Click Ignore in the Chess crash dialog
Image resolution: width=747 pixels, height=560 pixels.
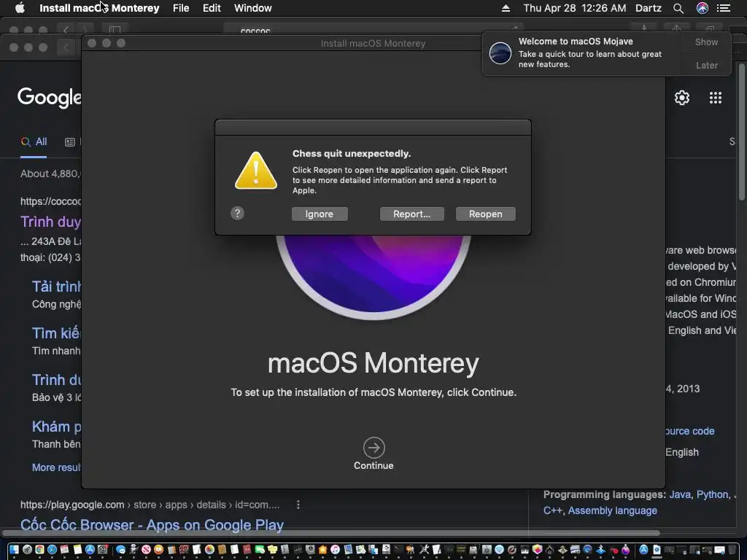pyautogui.click(x=320, y=214)
